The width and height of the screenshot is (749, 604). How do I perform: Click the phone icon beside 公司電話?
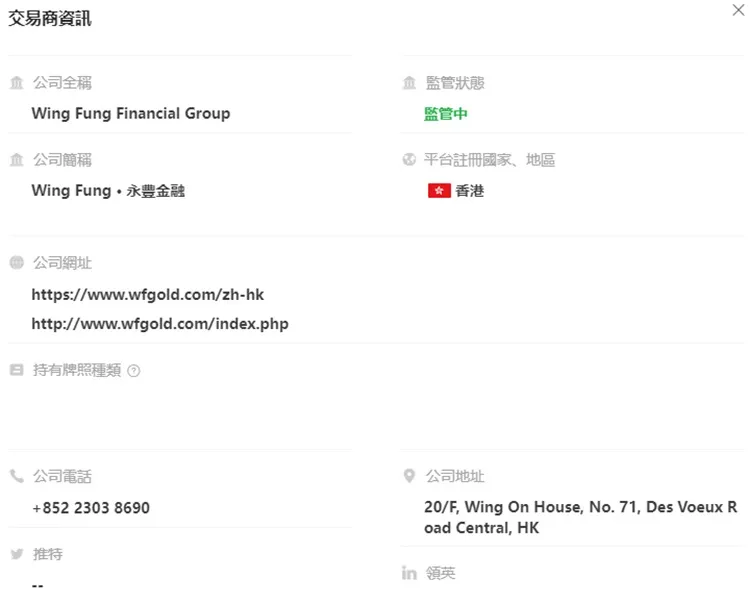tap(17, 476)
